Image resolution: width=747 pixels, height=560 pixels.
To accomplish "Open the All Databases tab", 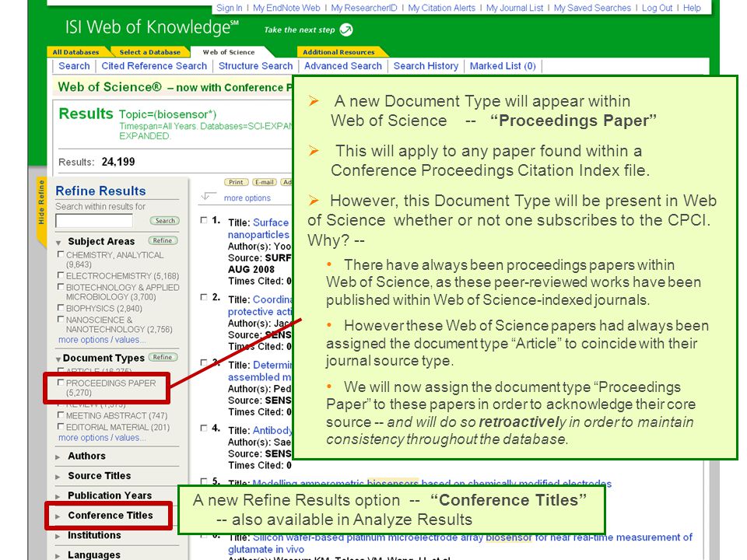I will point(76,52).
